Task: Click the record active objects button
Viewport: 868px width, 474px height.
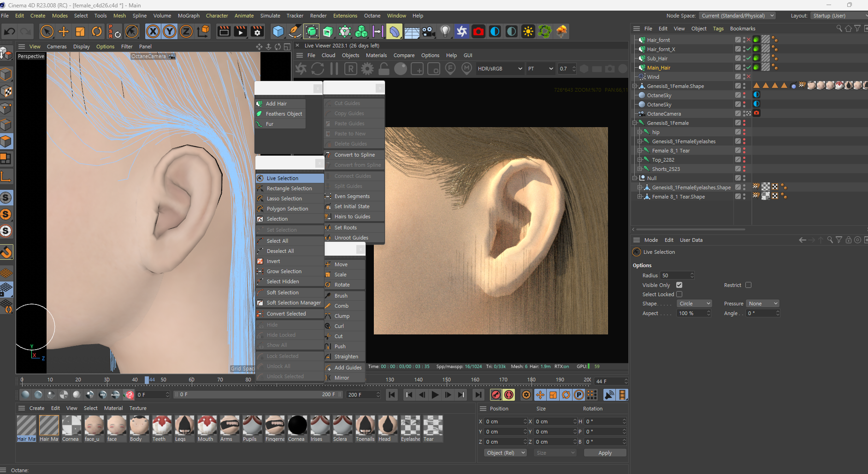Action: (496, 395)
